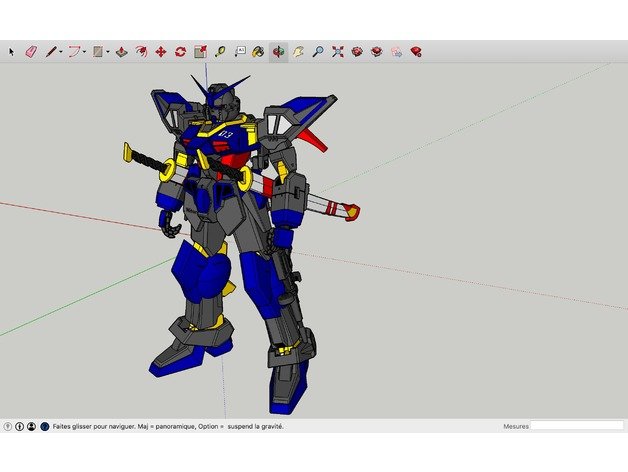Screen dimensions: 628x472
Task: Open the 3D Warehouse
Action: click(x=357, y=51)
